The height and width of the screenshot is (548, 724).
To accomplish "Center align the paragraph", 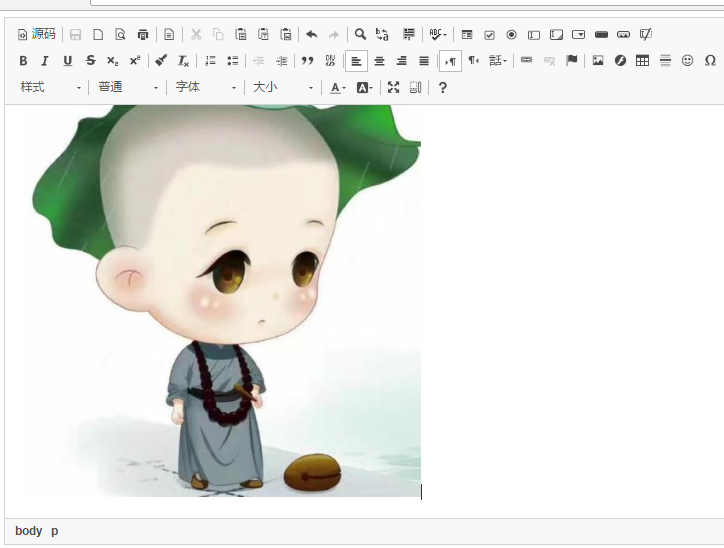I will coord(379,61).
